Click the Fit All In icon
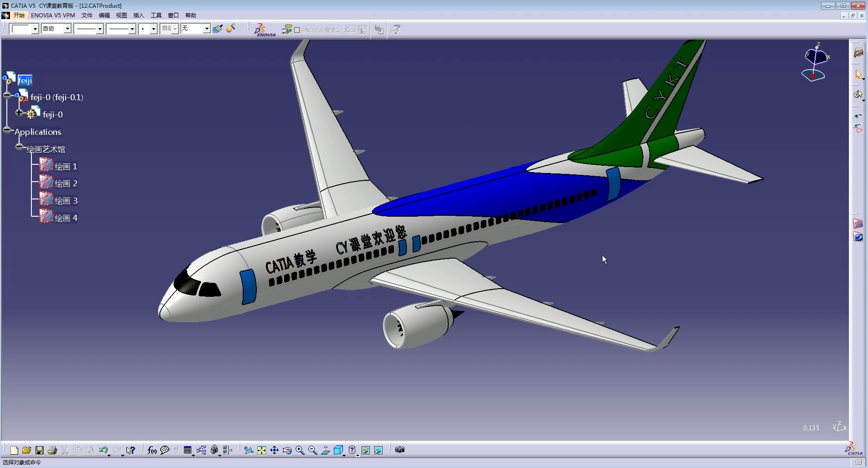 click(261, 450)
